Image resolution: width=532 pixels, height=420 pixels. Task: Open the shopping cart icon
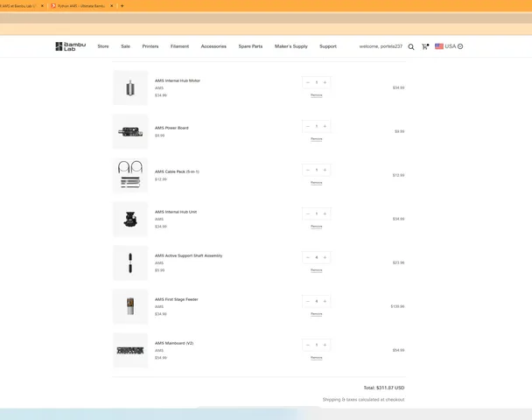(425, 46)
